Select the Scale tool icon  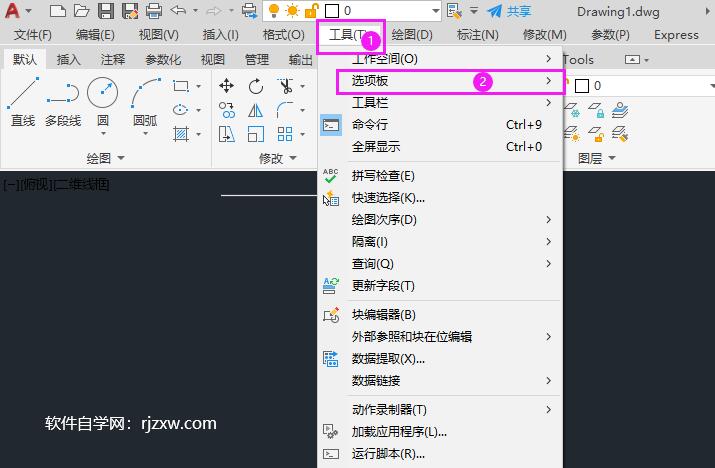256,134
